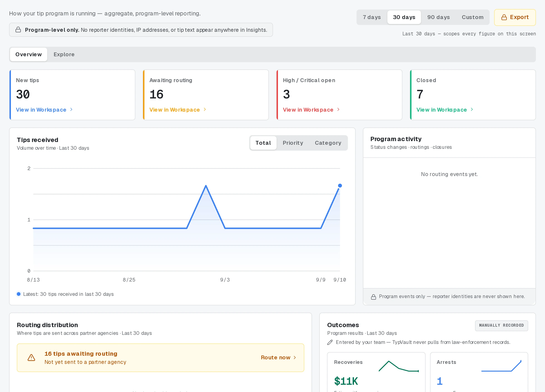This screenshot has height=392, width=545.
Task: Click the Awaiting routing count 16
Action: pos(156,94)
